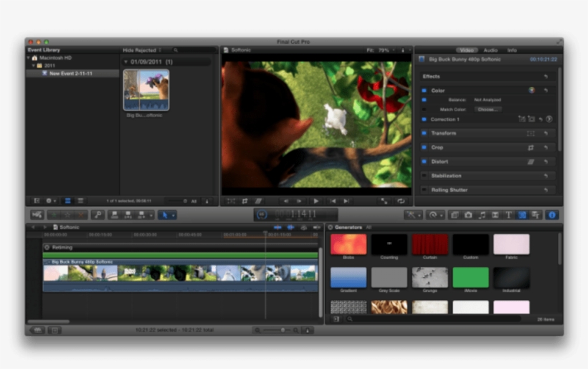Choose the Select arrow tool
The width and height of the screenshot is (588, 369).
tap(165, 215)
